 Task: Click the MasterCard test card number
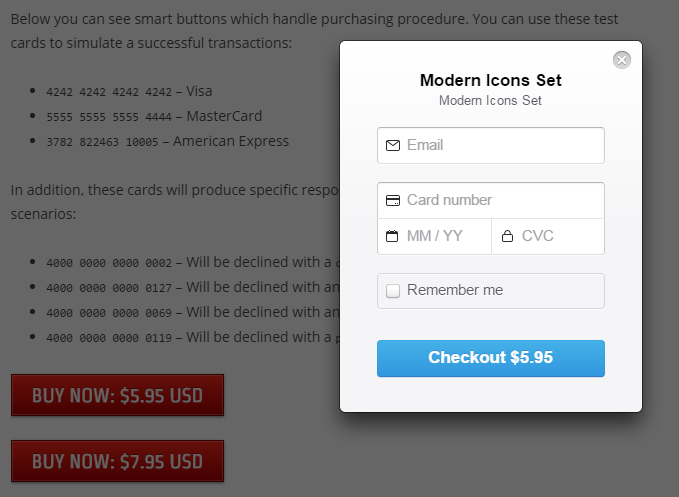pos(109,117)
